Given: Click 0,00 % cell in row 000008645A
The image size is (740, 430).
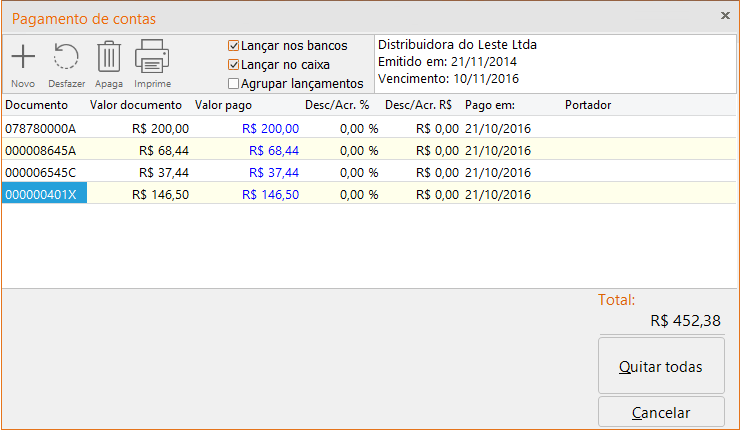Looking at the screenshot, I should click(x=359, y=151).
